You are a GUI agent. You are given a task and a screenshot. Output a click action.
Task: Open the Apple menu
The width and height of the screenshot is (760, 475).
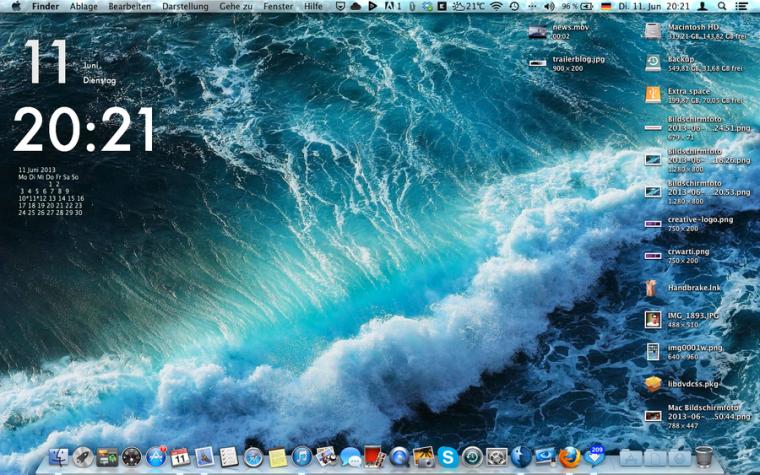(x=16, y=6)
